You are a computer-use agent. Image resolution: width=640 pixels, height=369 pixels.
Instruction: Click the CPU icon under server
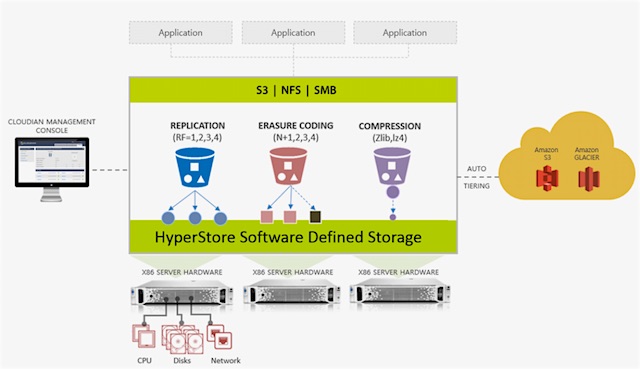[144, 336]
